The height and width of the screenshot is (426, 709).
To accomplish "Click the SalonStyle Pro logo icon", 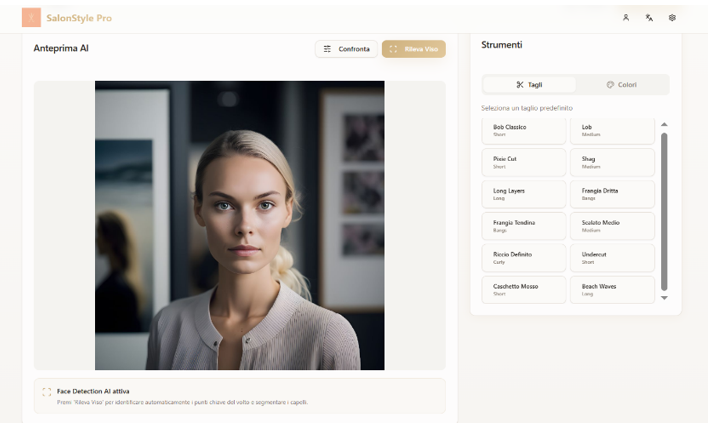I will coord(31,18).
